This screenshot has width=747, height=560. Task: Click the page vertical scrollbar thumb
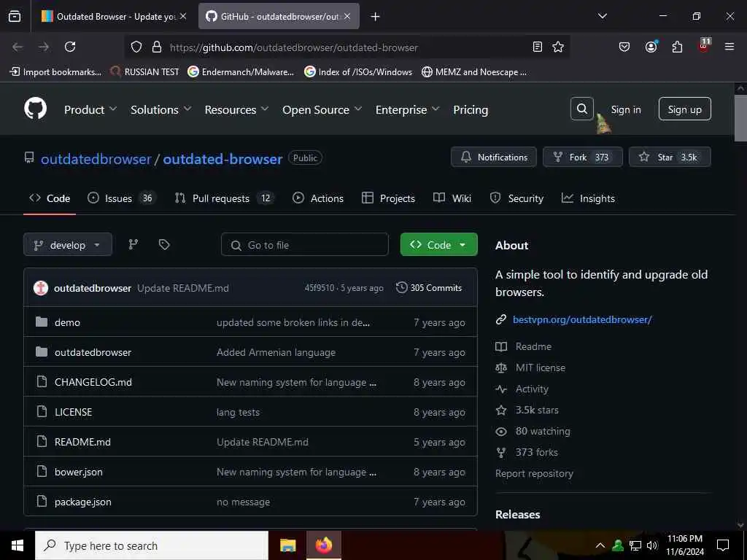point(740,118)
